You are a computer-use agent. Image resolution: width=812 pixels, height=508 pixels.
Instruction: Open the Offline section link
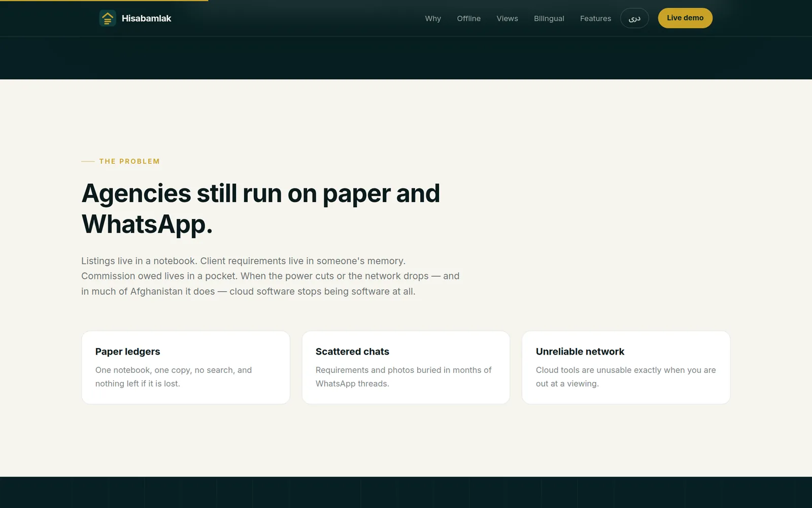pyautogui.click(x=468, y=18)
